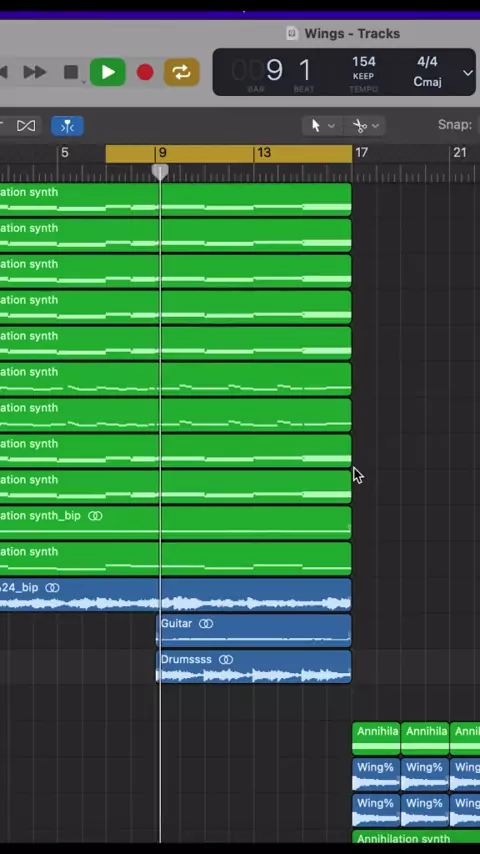Viewport: 480px width, 854px height.
Task: Stop playback with the Stop button
Action: tap(71, 72)
